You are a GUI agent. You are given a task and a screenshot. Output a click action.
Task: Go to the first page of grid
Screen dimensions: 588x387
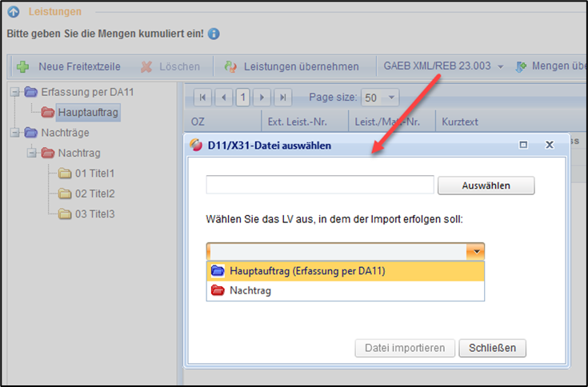[203, 98]
